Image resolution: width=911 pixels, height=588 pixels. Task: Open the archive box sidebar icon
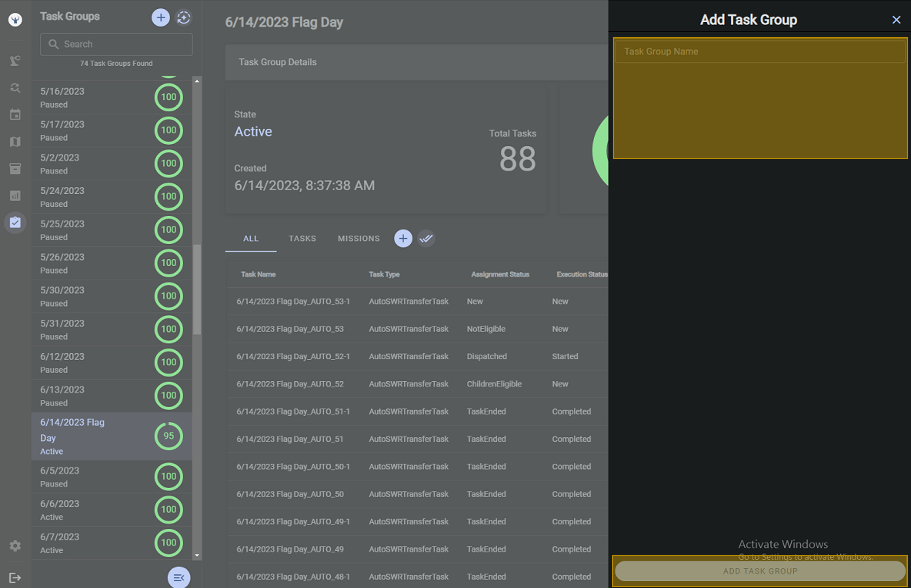coord(15,168)
